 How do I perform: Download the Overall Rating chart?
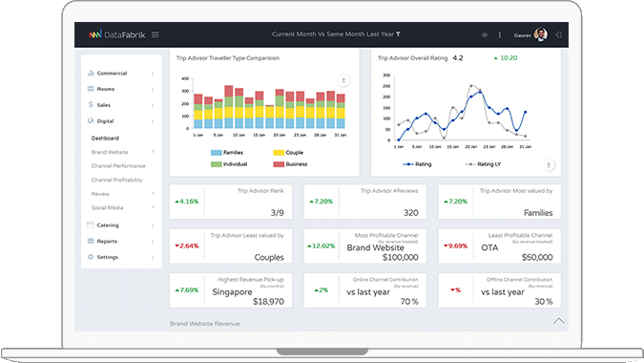[549, 165]
